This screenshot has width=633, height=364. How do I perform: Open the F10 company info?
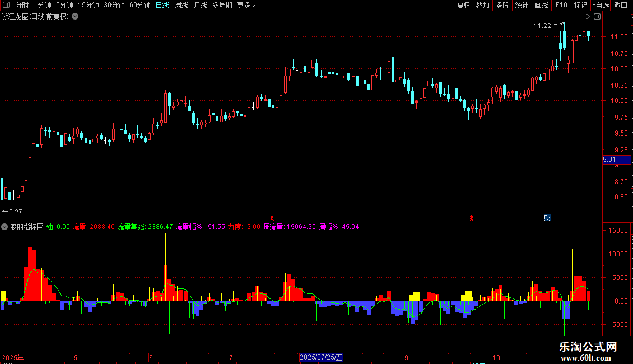coord(561,5)
